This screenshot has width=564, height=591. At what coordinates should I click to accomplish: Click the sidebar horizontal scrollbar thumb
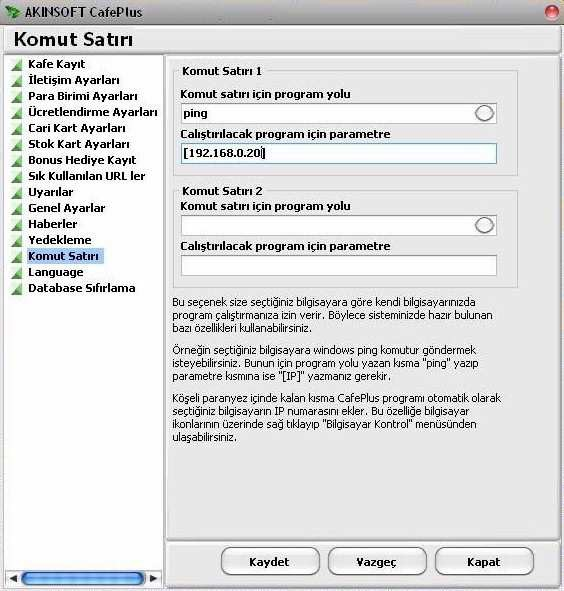click(x=83, y=578)
